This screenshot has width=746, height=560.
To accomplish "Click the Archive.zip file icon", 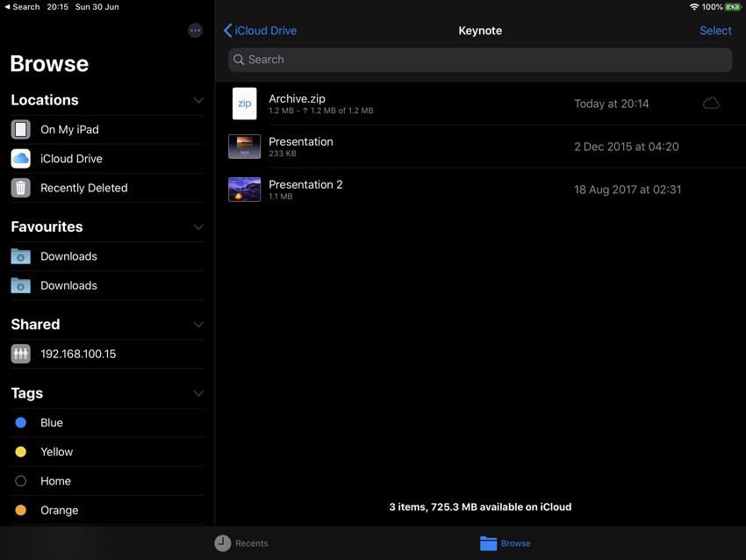I will [245, 104].
